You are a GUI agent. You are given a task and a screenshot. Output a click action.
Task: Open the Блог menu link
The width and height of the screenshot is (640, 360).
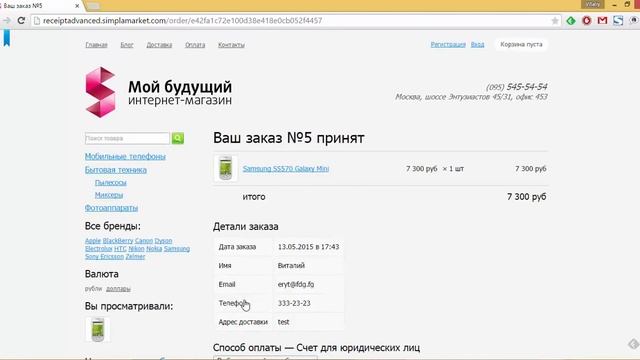(x=127, y=45)
